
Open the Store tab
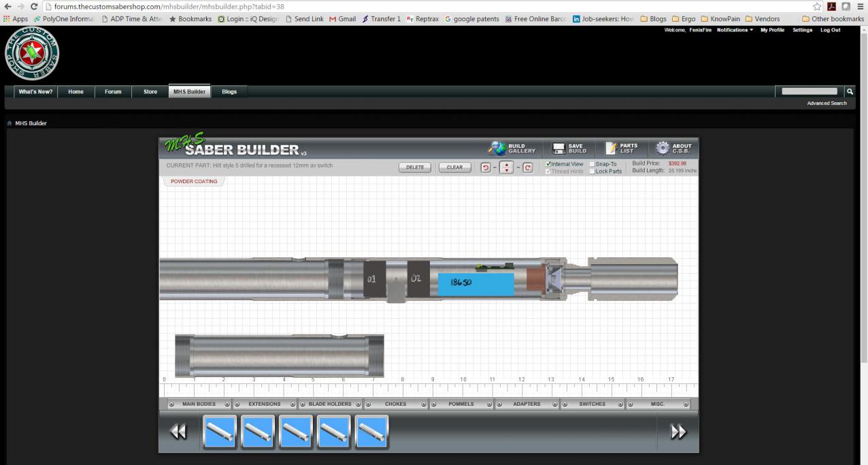pos(150,92)
